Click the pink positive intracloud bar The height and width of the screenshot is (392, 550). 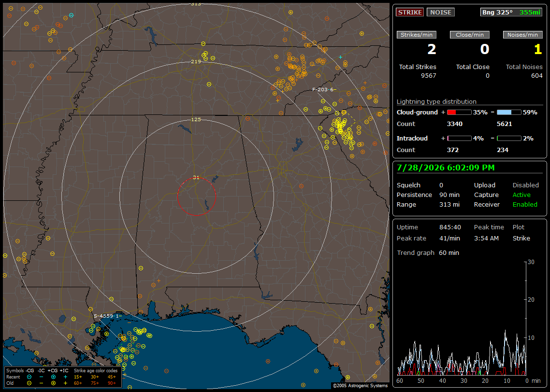(459, 139)
